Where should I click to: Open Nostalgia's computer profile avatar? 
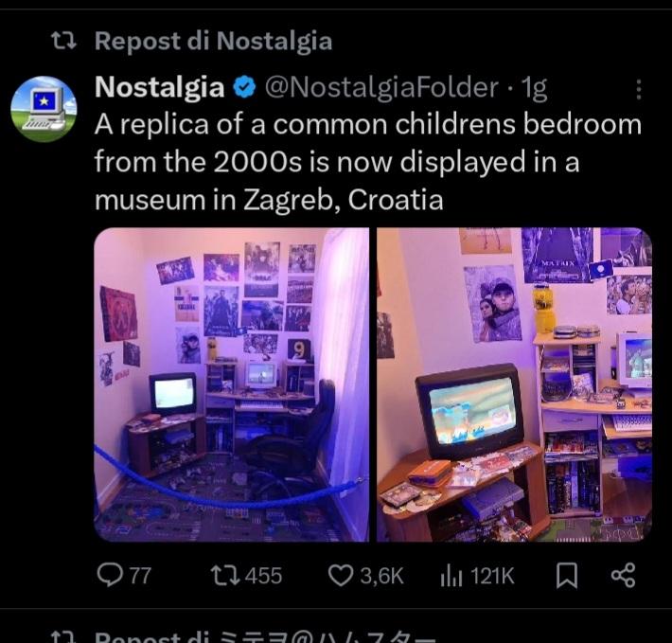(44, 109)
